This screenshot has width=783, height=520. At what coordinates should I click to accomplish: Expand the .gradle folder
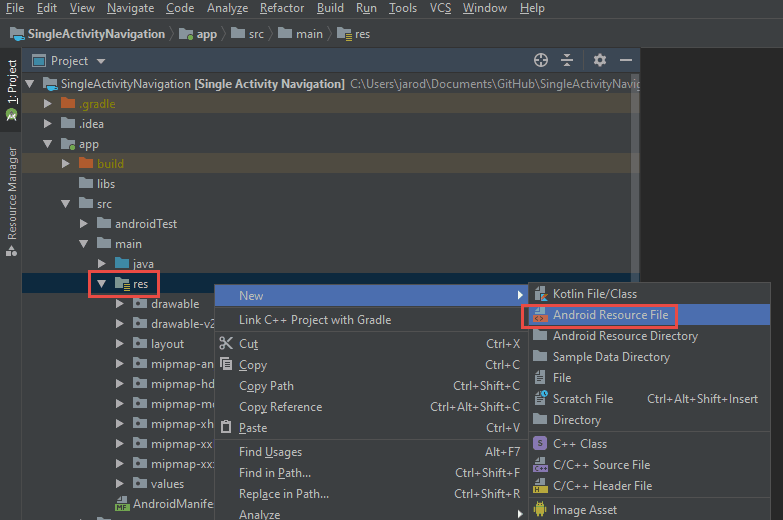(47, 104)
